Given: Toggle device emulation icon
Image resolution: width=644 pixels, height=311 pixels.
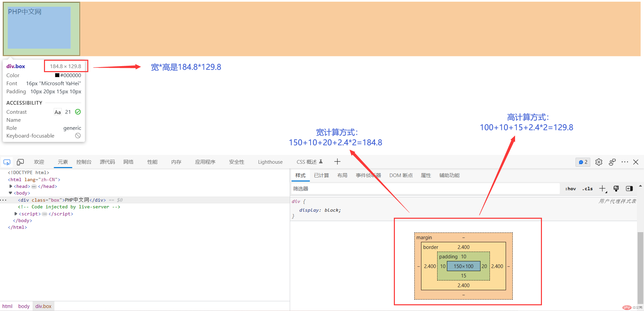Looking at the screenshot, I should click(20, 162).
